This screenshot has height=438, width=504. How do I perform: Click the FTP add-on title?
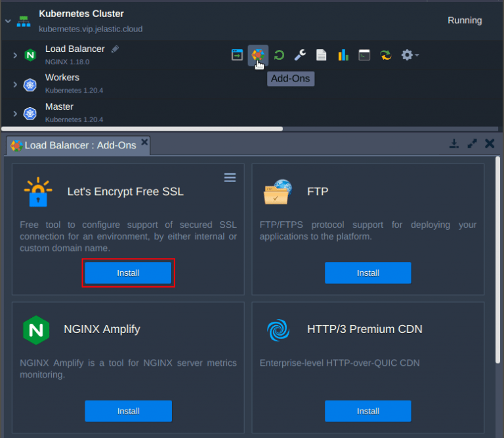pos(318,192)
